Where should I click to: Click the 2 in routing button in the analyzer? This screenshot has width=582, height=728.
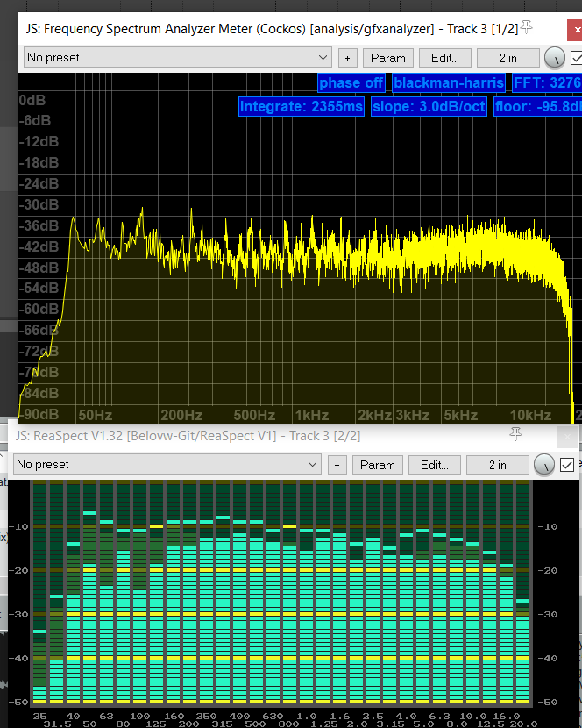tap(508, 58)
